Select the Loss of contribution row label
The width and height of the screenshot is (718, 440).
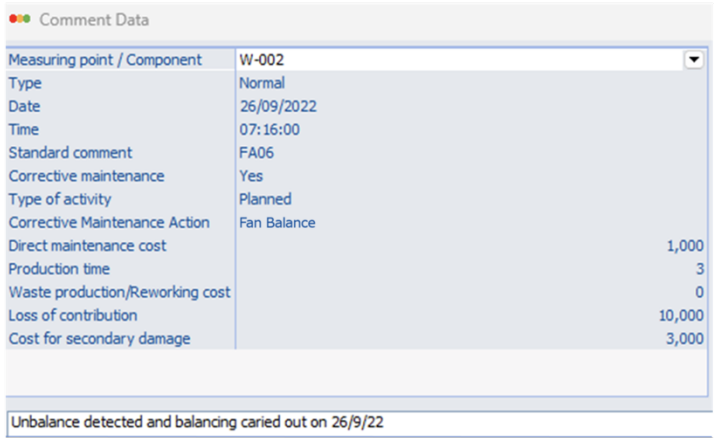pyautogui.click(x=72, y=315)
